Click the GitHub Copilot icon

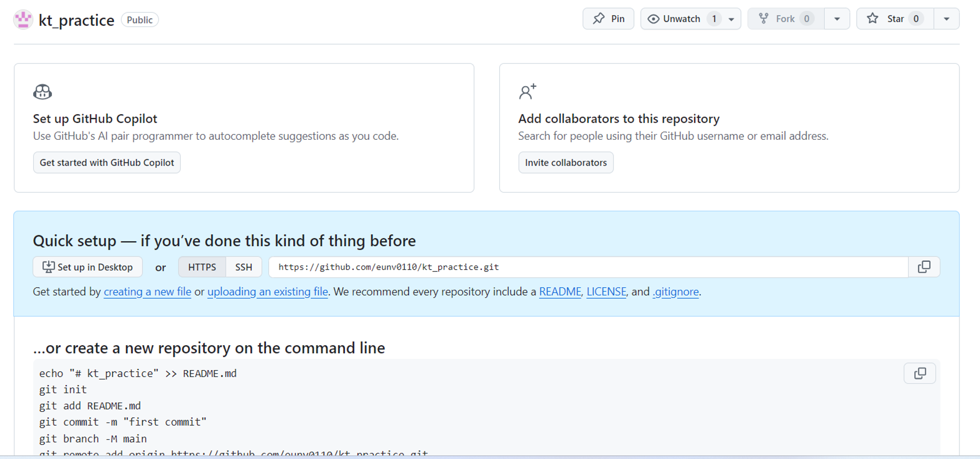pyautogui.click(x=43, y=92)
